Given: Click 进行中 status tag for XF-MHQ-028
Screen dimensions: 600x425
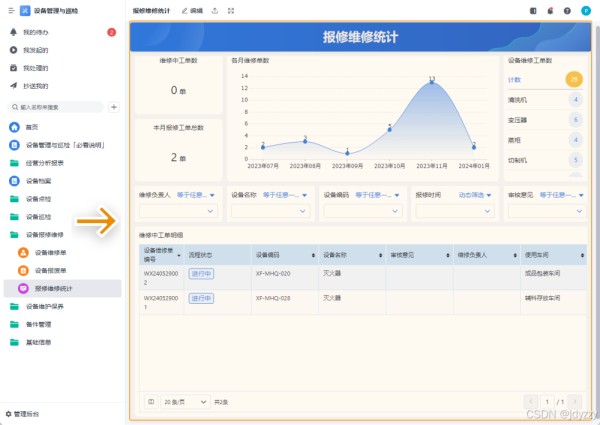Looking at the screenshot, I should click(201, 298).
